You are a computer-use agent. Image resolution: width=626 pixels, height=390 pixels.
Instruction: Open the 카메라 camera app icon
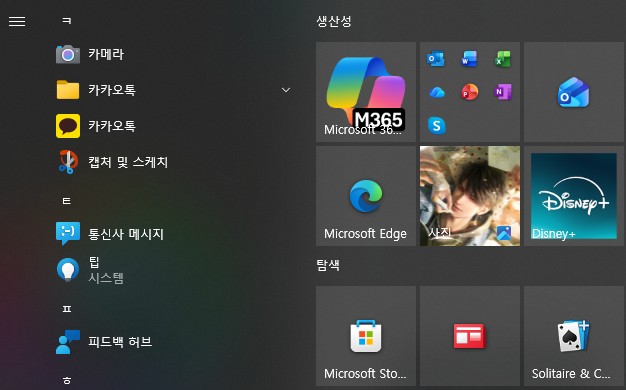click(x=68, y=54)
